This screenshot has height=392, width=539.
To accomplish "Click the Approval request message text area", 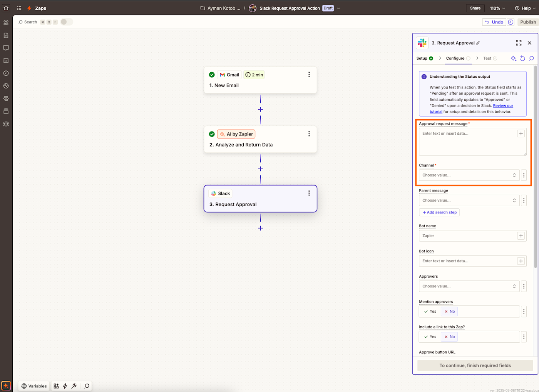I will point(473,142).
